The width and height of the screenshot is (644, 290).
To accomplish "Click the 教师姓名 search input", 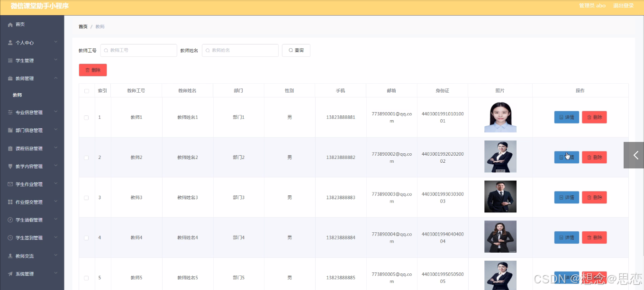I will [240, 50].
